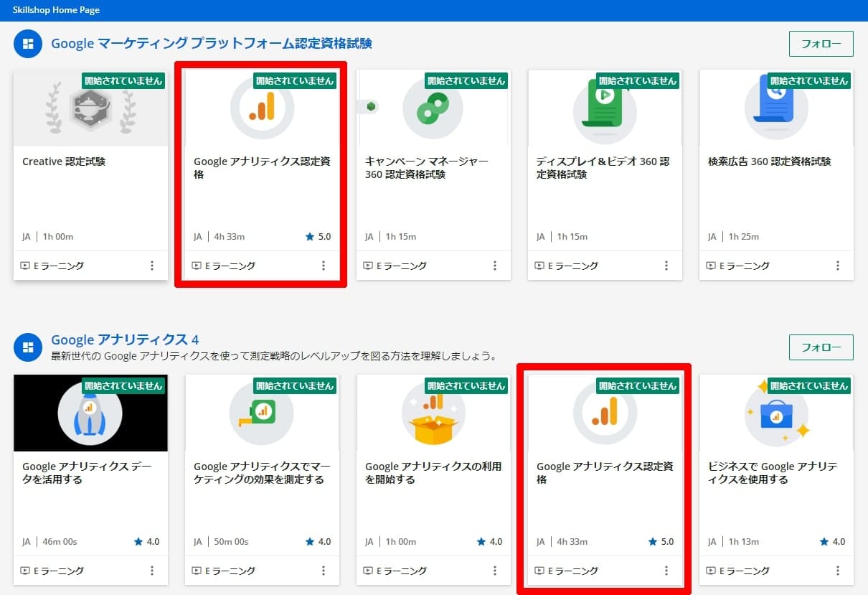Click grid icon beside Google マーケティング プラットフォーム認定資格試験
This screenshot has width=868, height=595.
[x=28, y=44]
